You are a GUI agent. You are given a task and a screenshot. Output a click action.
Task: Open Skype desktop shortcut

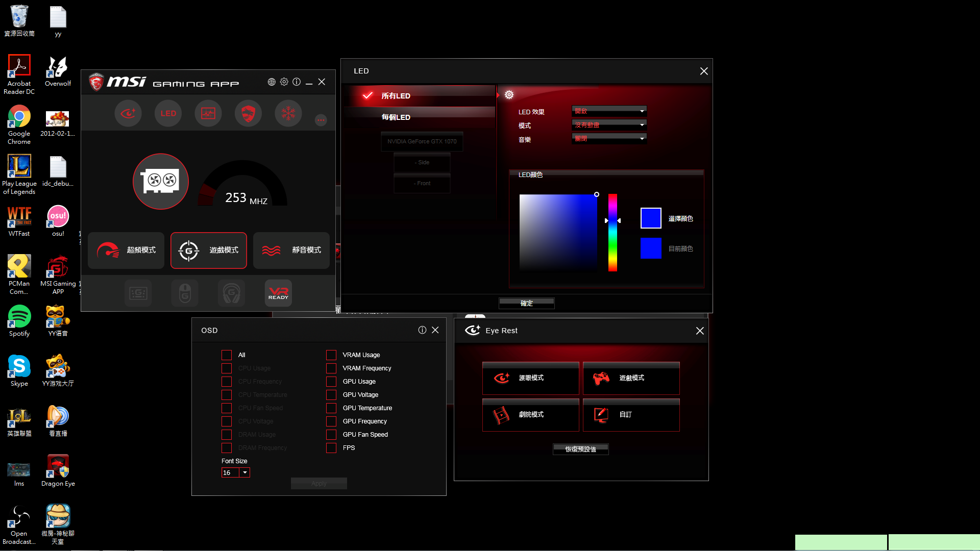[19, 371]
